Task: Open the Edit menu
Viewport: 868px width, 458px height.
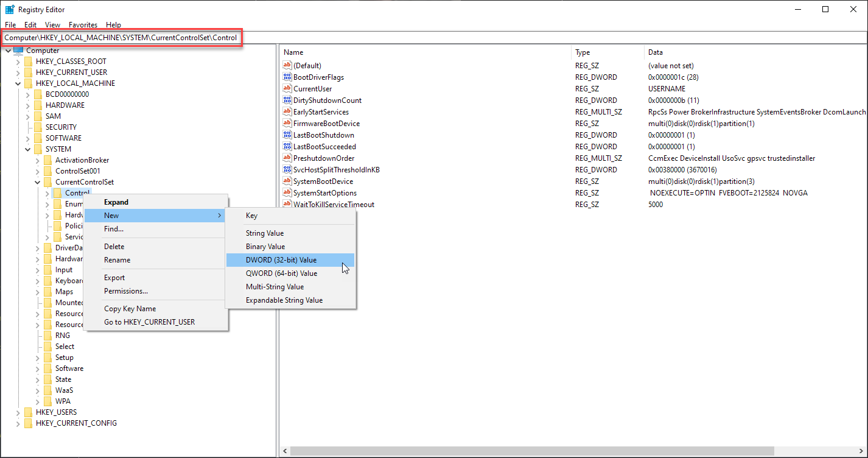Action: click(x=30, y=25)
